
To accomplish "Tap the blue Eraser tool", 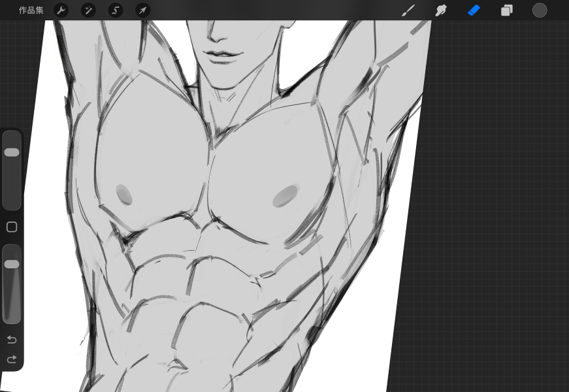I will click(x=474, y=10).
